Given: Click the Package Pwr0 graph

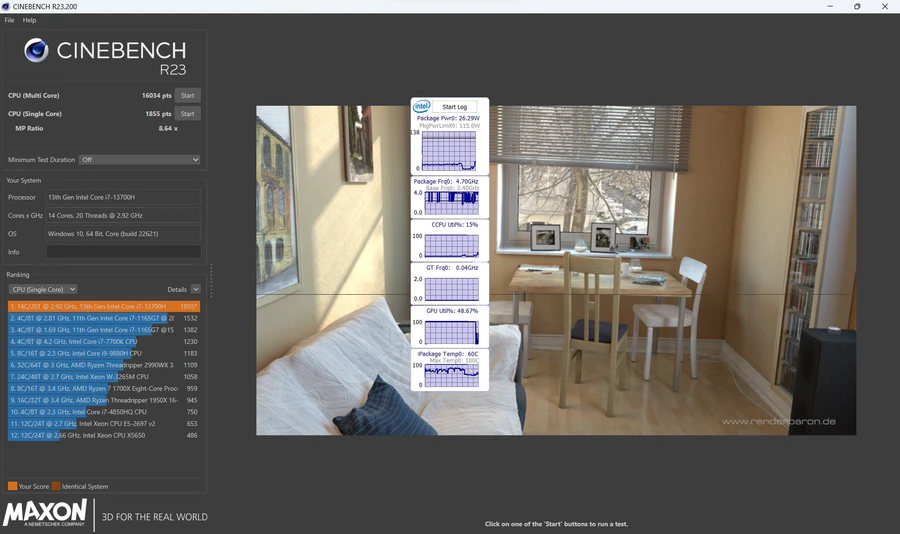Looking at the screenshot, I should pos(449,151).
